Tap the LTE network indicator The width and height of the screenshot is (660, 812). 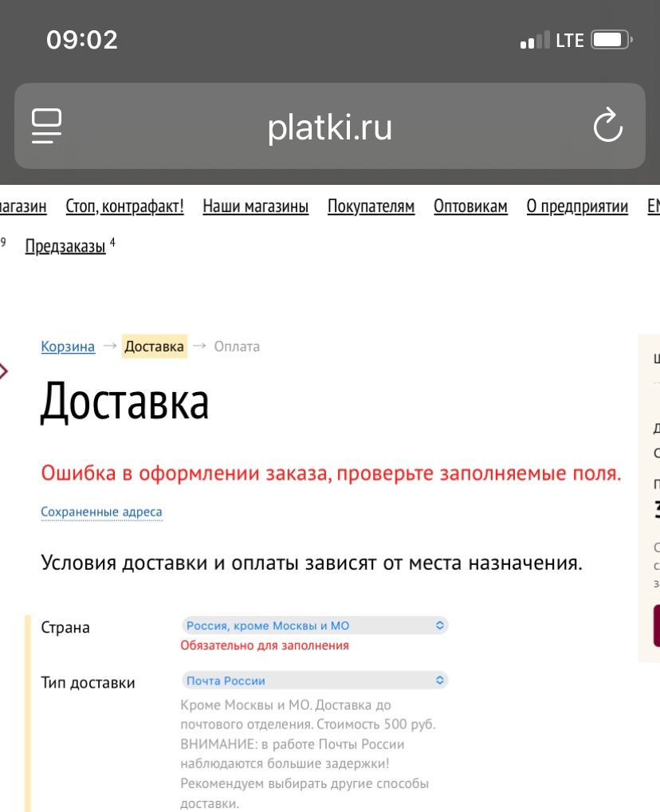click(570, 41)
